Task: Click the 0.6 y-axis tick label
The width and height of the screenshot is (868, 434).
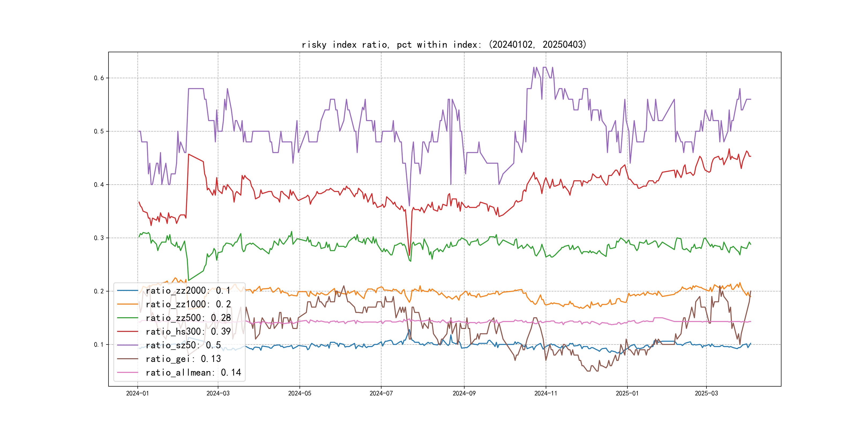Action: tap(99, 78)
